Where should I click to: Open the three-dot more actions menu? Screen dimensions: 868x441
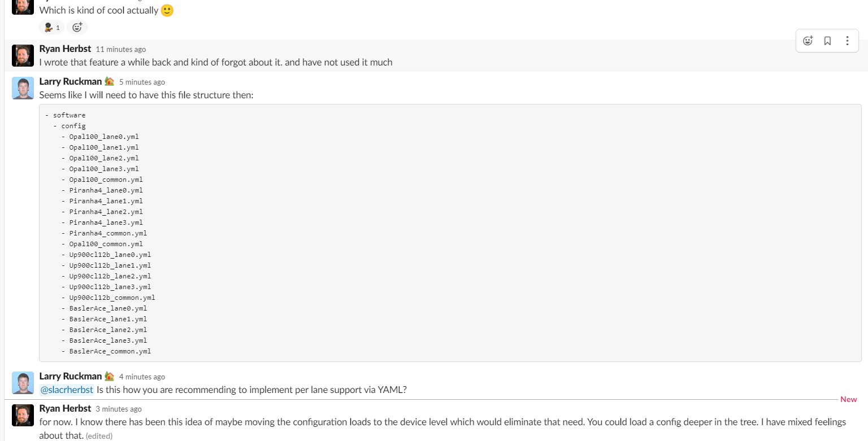[847, 41]
